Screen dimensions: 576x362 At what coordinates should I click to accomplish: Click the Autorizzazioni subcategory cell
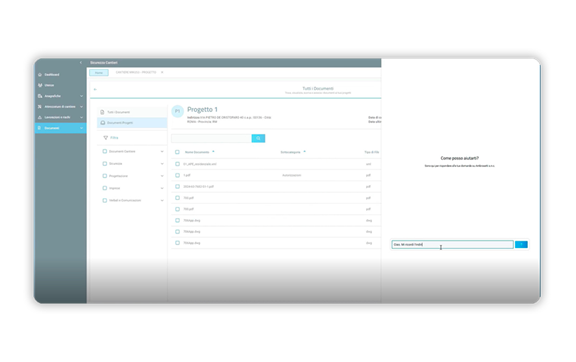coord(292,175)
